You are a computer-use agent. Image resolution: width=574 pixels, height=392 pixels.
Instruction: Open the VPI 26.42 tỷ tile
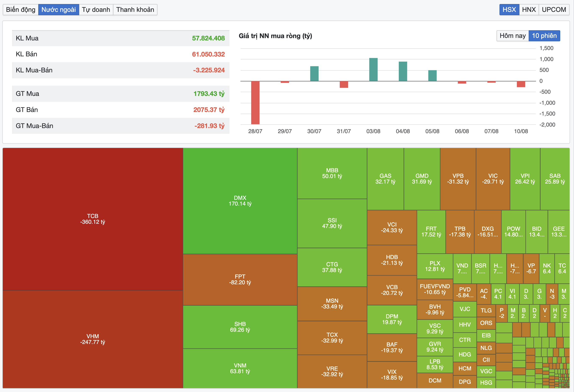525,179
